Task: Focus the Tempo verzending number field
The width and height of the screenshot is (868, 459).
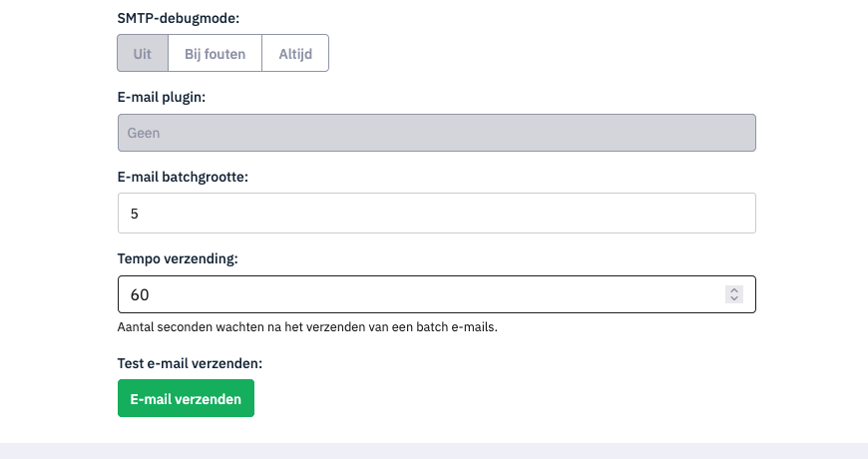Action: point(419,294)
